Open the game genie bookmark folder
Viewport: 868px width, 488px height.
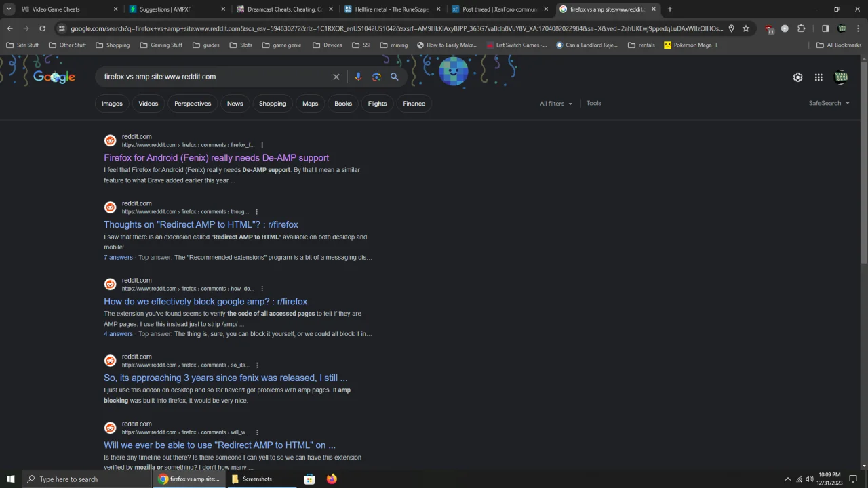(281, 45)
